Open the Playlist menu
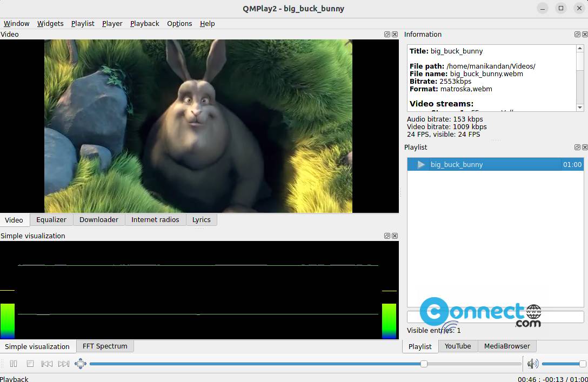Image resolution: width=588 pixels, height=382 pixels. [x=83, y=24]
